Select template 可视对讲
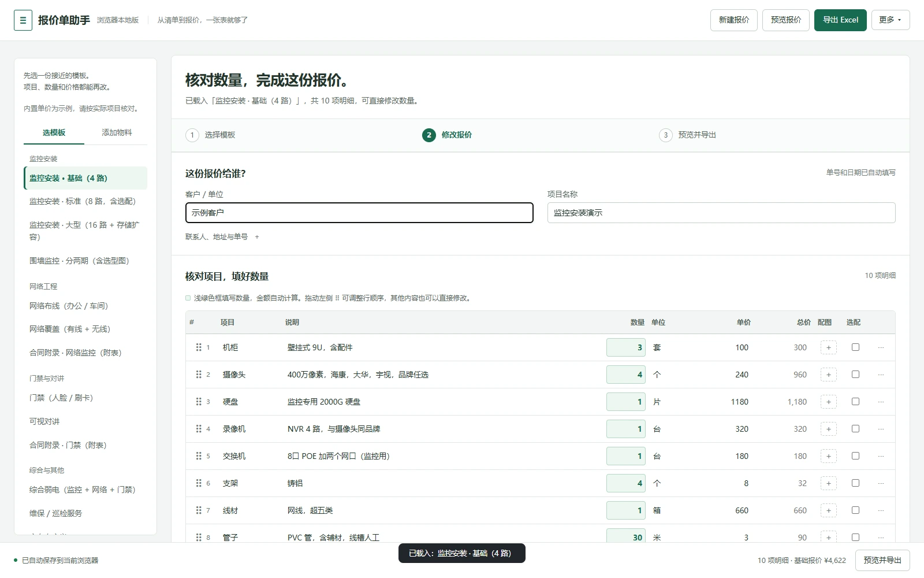This screenshot has height=578, width=924. (x=85, y=421)
